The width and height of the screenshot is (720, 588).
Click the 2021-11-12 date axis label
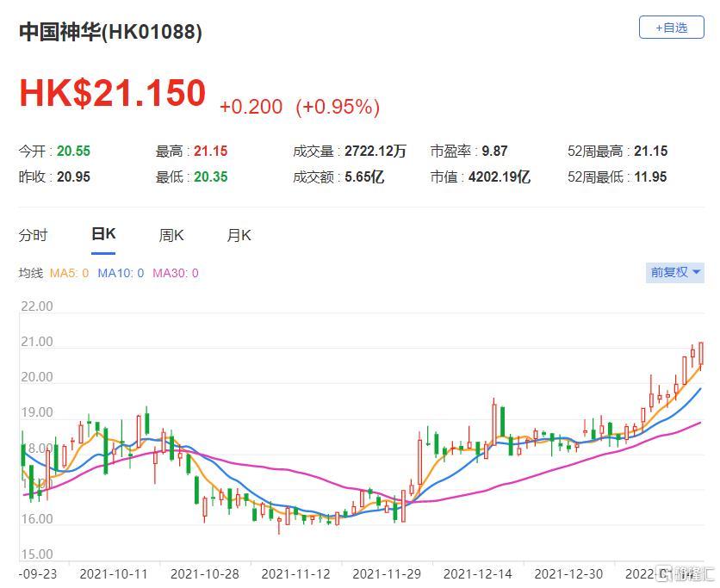[x=295, y=573]
